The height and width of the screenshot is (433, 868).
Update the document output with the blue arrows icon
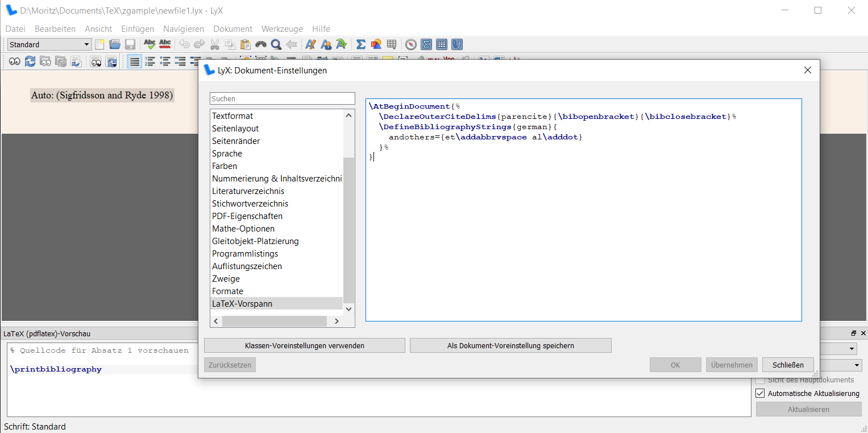pos(30,61)
